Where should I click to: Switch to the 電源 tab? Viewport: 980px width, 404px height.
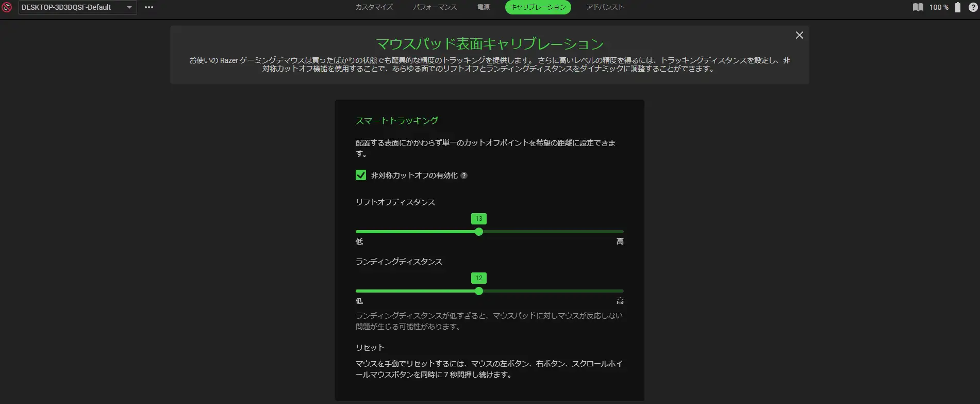pos(484,7)
